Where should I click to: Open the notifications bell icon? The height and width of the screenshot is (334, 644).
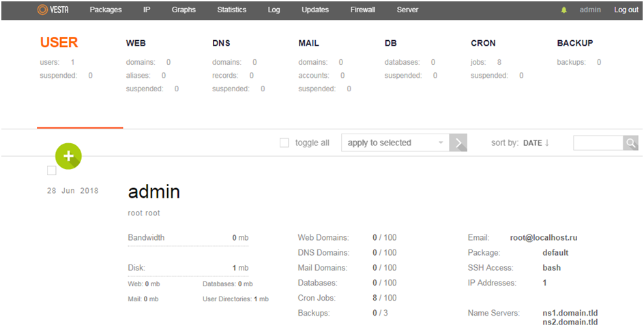[x=563, y=10]
